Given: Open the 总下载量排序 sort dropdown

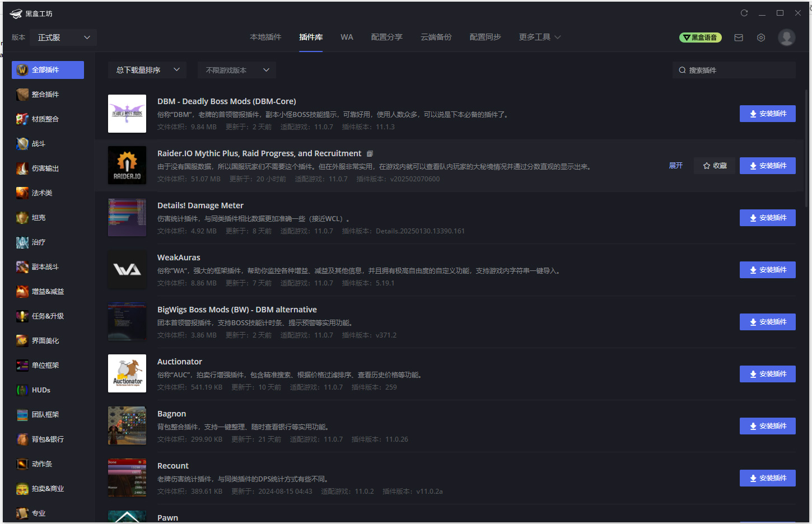Looking at the screenshot, I should [x=147, y=70].
